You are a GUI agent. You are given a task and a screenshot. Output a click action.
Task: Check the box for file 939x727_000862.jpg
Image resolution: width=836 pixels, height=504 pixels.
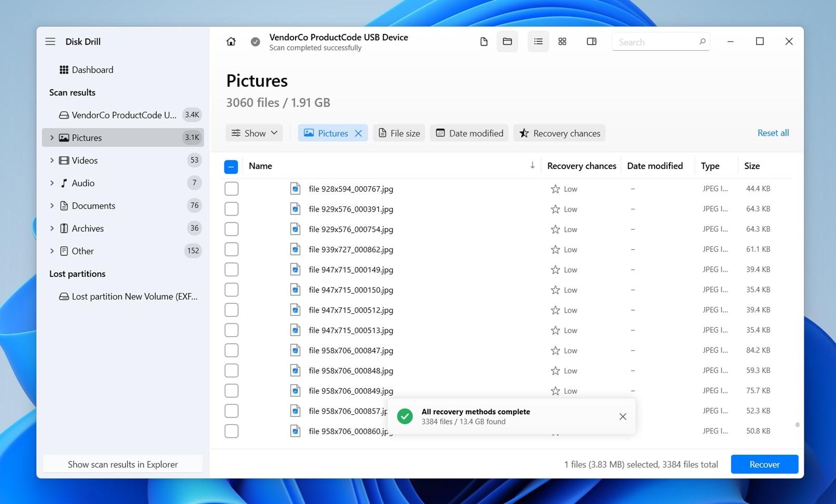[231, 249]
